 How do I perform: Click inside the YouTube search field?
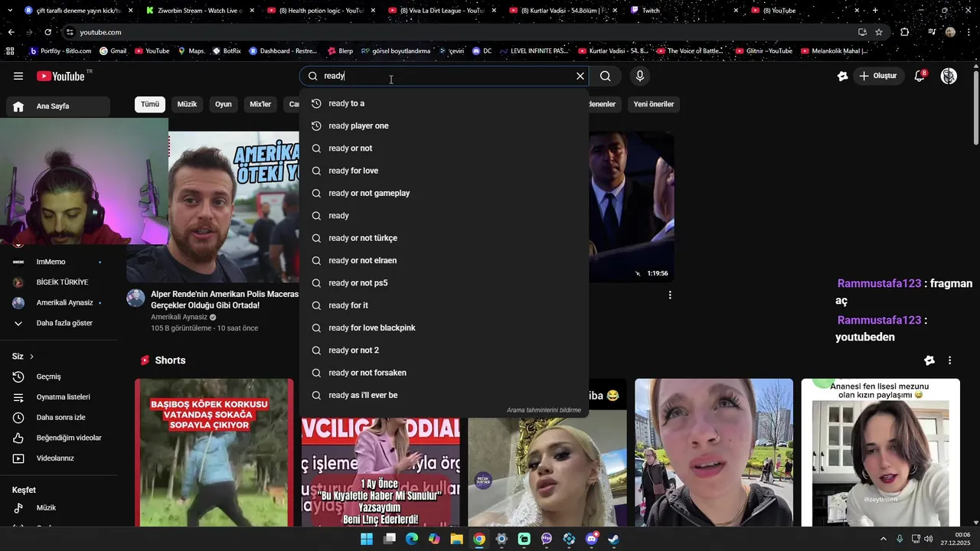coord(444,76)
